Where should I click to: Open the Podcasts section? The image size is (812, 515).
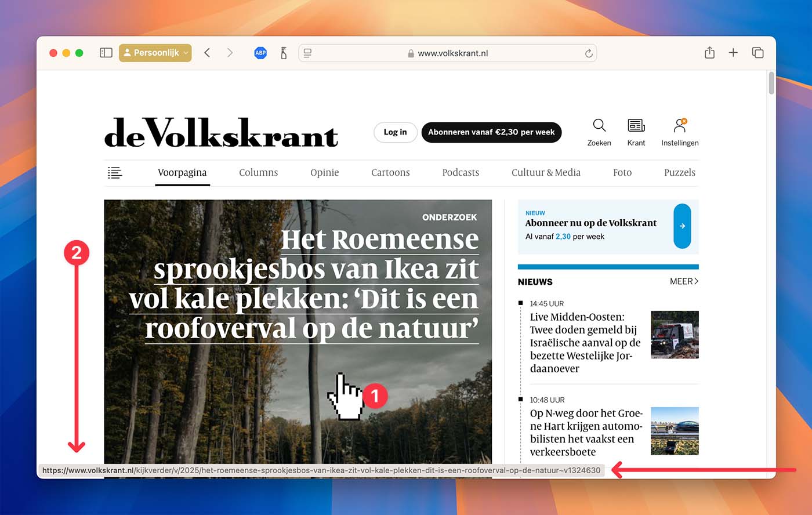tap(461, 173)
